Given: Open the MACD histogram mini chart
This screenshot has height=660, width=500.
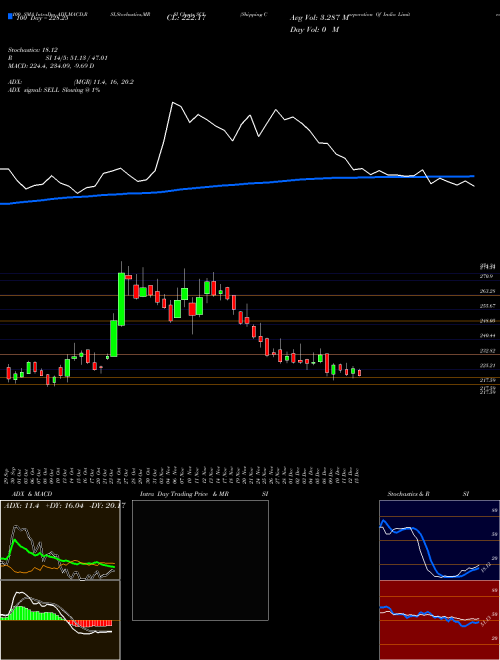Looking at the screenshot, I should (60, 620).
